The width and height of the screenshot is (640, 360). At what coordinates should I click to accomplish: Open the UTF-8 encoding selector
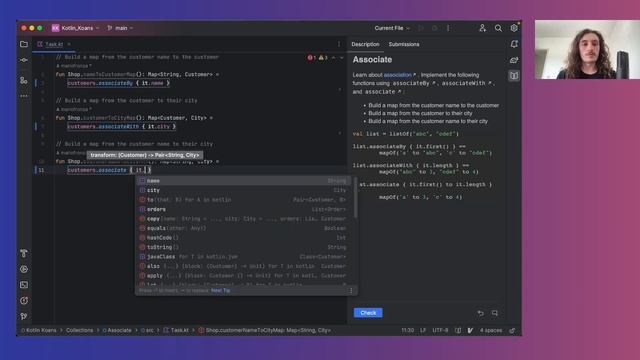coord(440,331)
